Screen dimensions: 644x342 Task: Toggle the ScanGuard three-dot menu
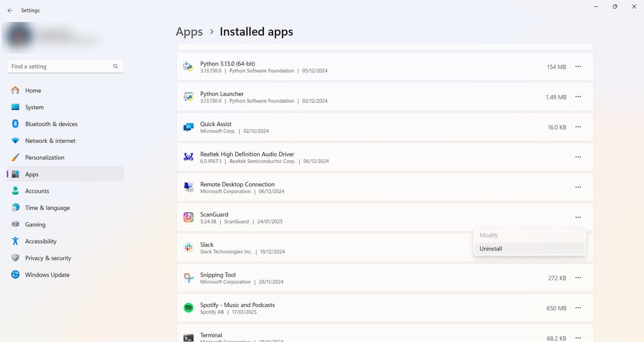pos(578,217)
